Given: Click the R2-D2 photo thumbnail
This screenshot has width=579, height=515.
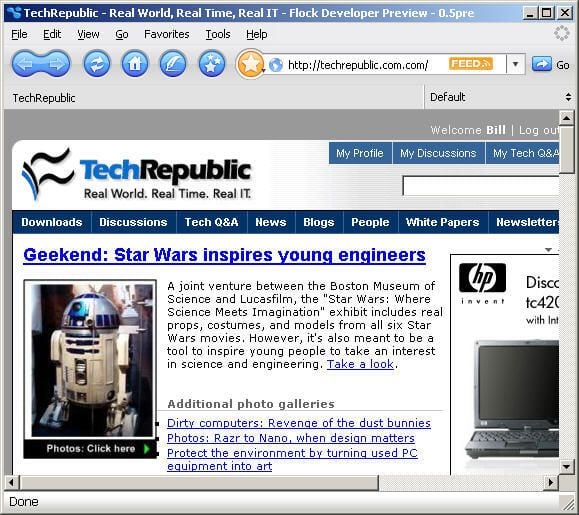Looking at the screenshot, I should [x=91, y=360].
